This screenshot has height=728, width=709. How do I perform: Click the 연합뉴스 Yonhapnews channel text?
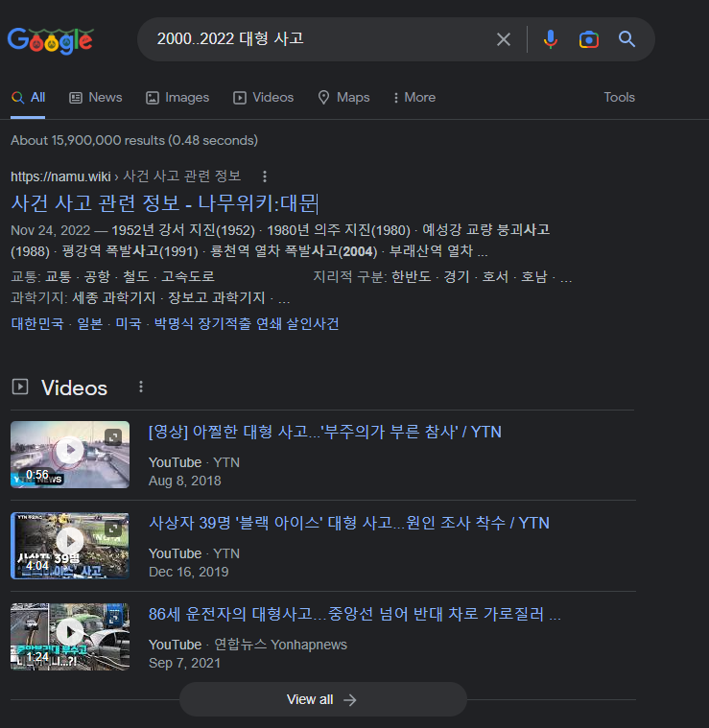(280, 645)
